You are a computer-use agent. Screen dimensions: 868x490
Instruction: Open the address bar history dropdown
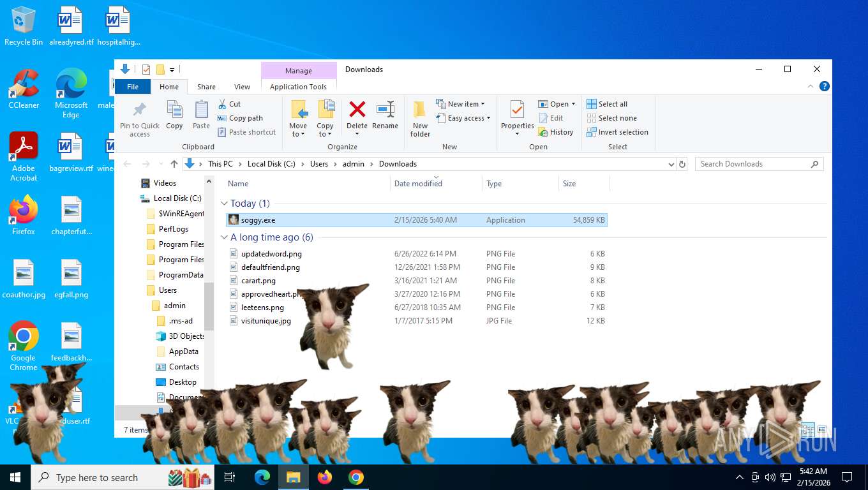pyautogui.click(x=671, y=164)
